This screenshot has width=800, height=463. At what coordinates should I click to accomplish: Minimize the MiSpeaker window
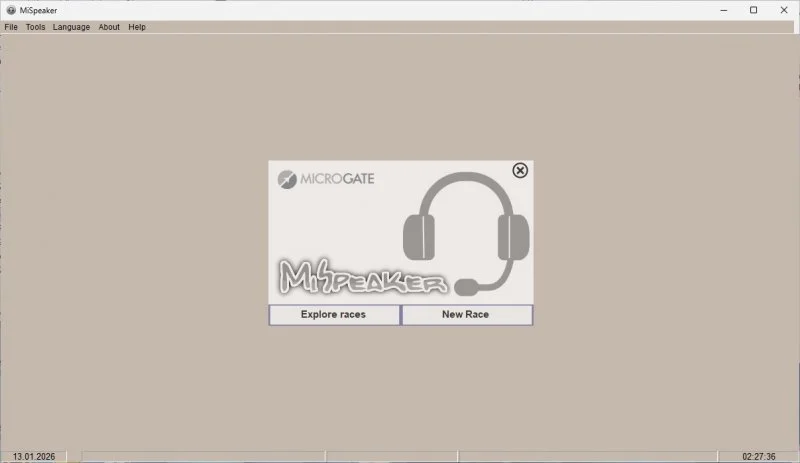click(723, 10)
